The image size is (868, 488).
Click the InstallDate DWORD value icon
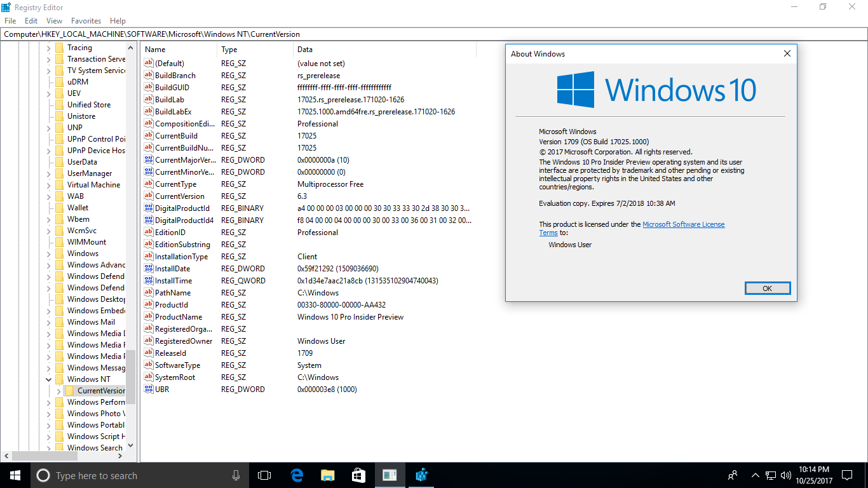(149, 269)
